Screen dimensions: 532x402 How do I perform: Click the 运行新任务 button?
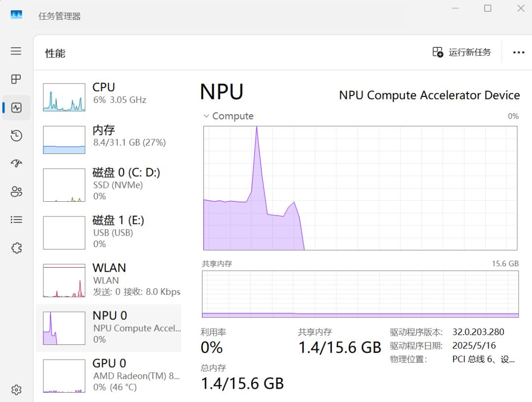(x=462, y=52)
